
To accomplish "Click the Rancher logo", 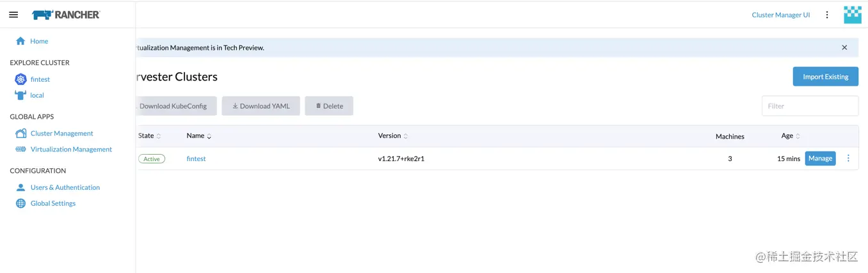I will (66, 15).
